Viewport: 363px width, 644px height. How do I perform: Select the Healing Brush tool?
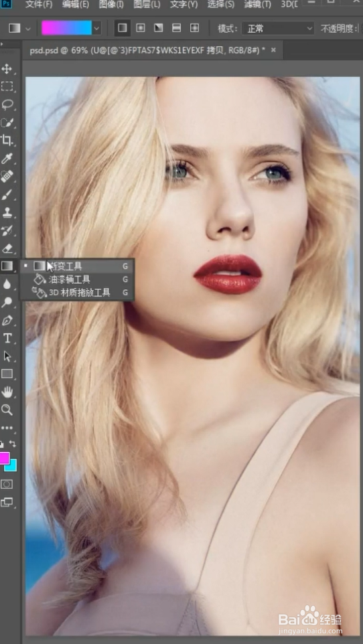pos(7,176)
